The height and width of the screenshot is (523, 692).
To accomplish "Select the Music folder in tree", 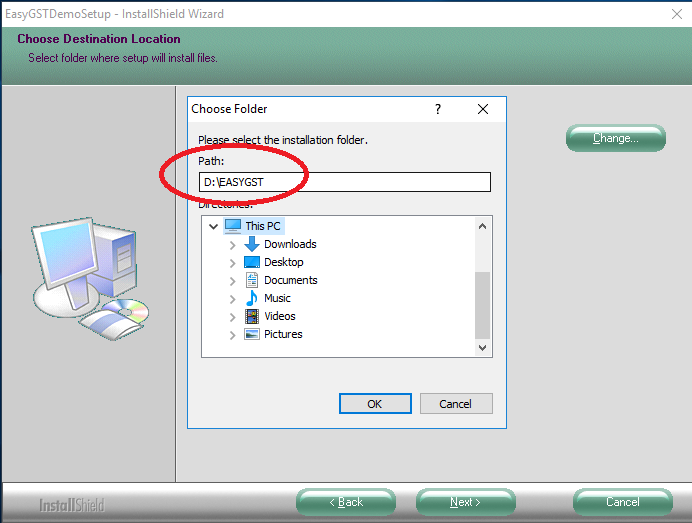I will pyautogui.click(x=277, y=298).
